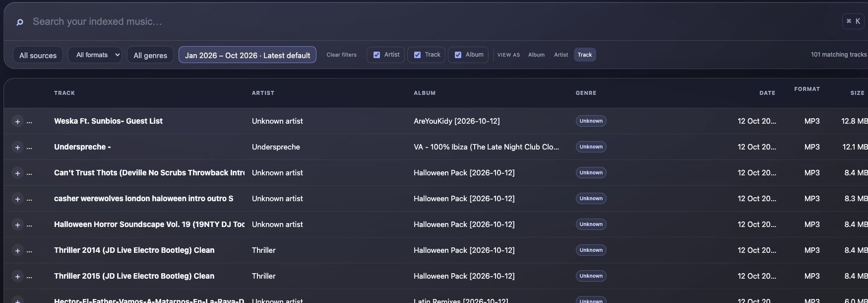The width and height of the screenshot is (868, 303).
Task: Sort by the ARTIST column header
Action: coord(263,93)
